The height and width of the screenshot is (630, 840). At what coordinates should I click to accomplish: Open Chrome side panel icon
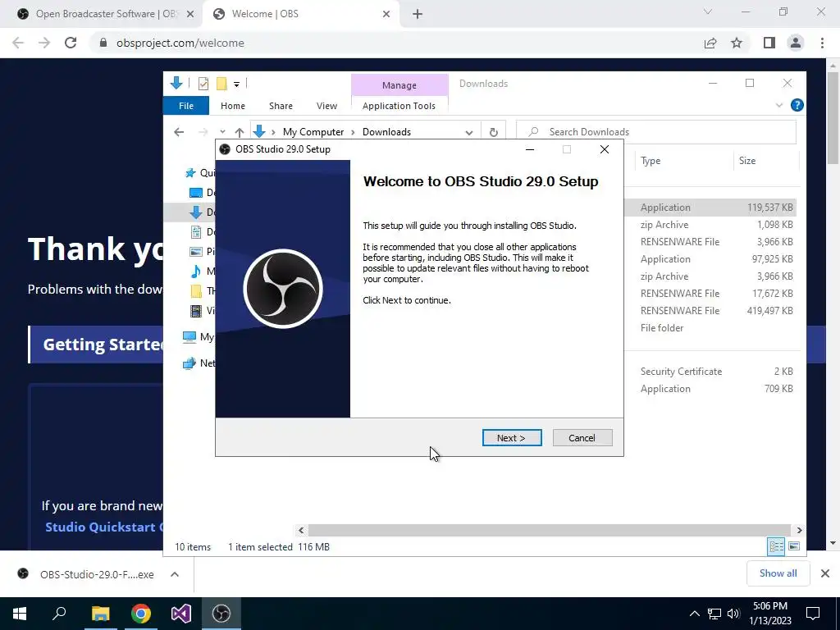coord(769,43)
